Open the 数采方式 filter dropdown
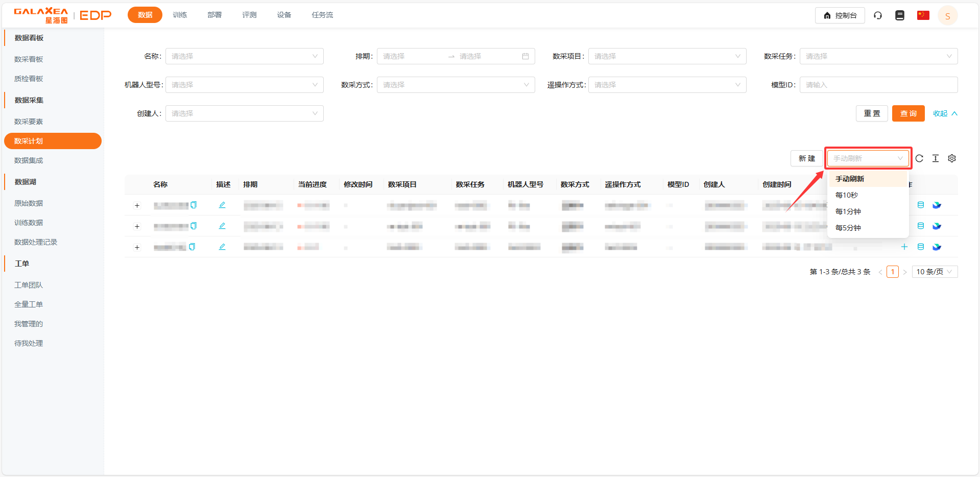980x477 pixels. (456, 85)
